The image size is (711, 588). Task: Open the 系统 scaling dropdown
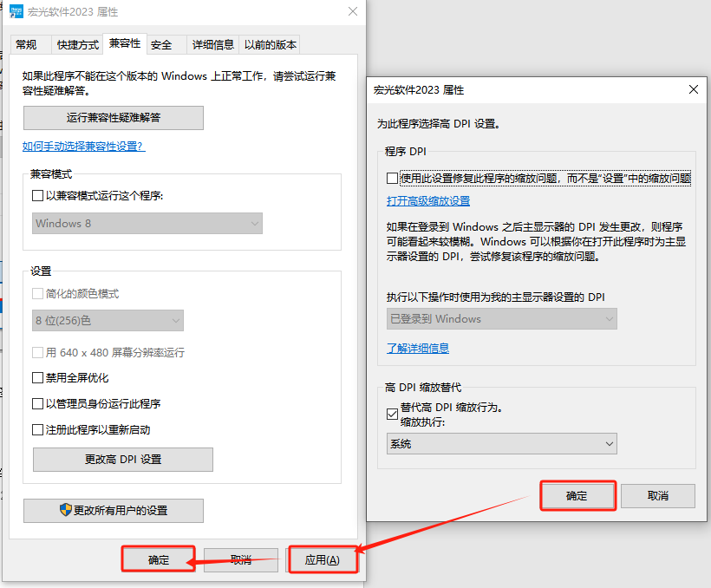click(501, 444)
